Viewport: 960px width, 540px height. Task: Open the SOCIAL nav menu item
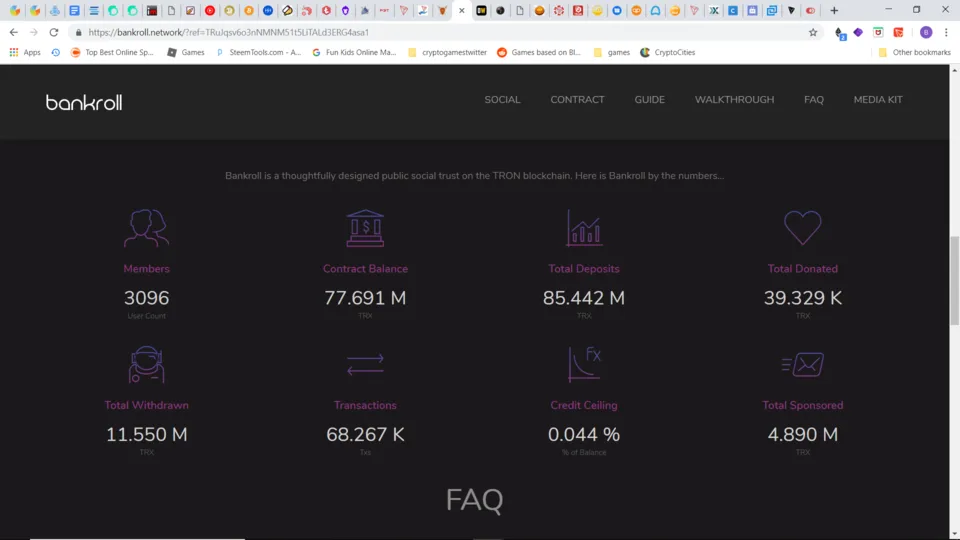[502, 100]
